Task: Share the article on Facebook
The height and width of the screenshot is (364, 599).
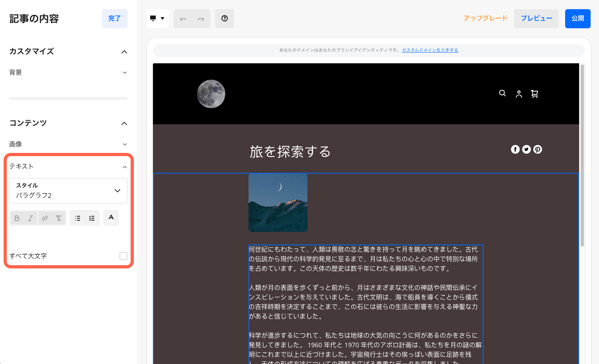Action: pyautogui.click(x=515, y=149)
